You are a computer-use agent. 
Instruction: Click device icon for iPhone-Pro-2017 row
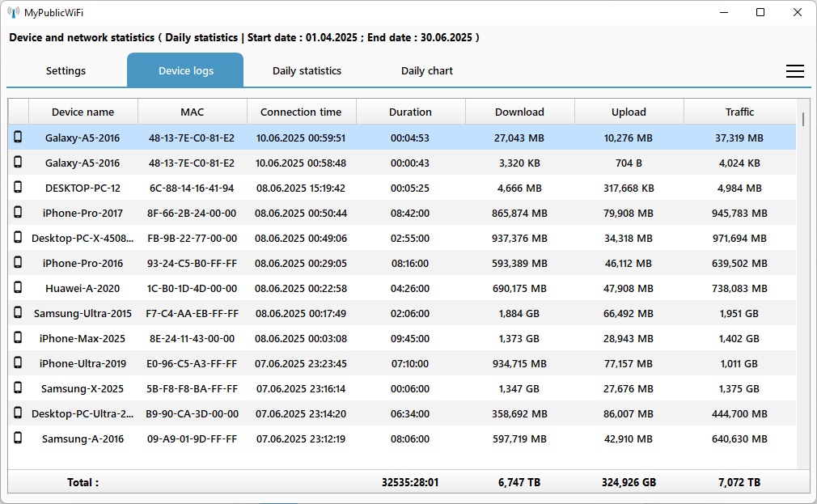point(18,213)
